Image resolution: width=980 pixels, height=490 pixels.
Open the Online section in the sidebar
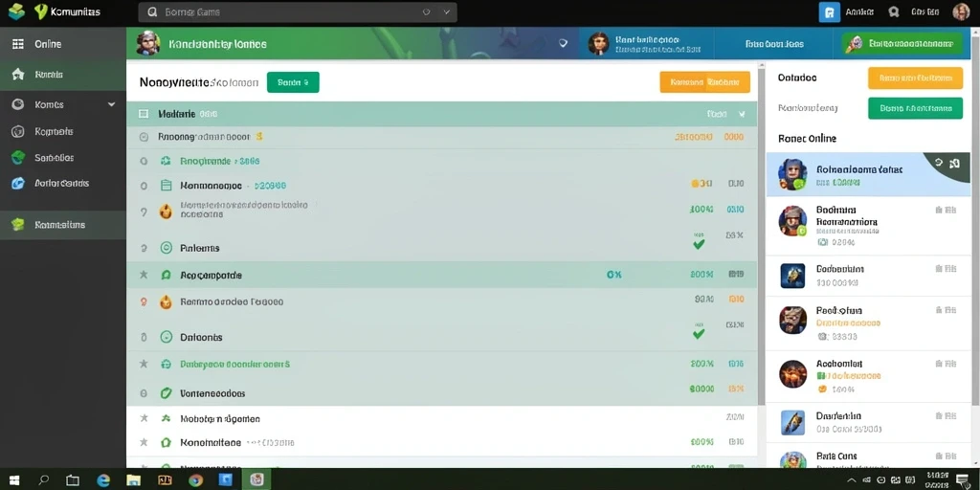[x=62, y=44]
